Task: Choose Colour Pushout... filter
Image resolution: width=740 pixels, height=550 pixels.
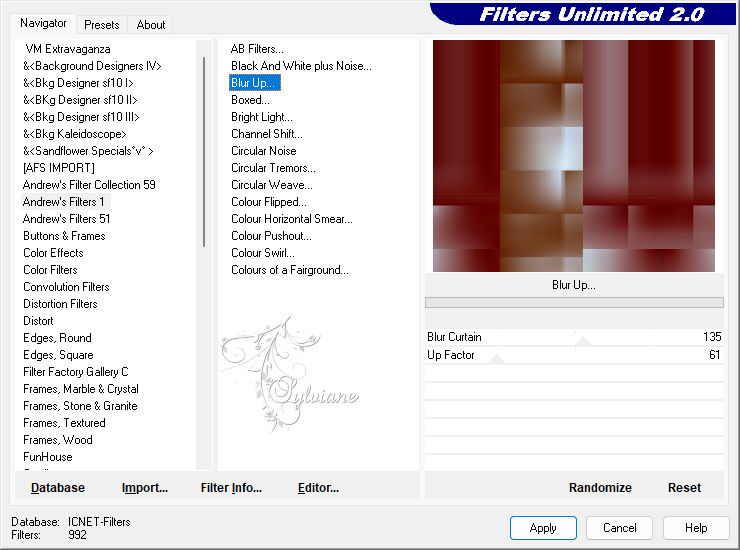Action: click(271, 236)
